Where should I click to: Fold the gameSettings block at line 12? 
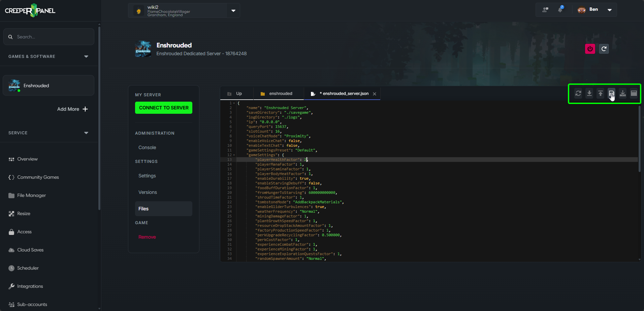click(x=234, y=155)
